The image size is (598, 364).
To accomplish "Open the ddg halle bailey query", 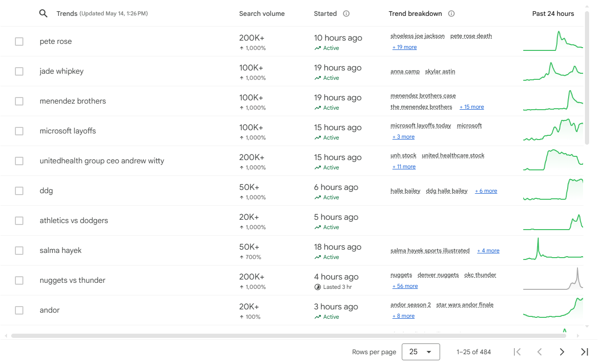I will (447, 191).
